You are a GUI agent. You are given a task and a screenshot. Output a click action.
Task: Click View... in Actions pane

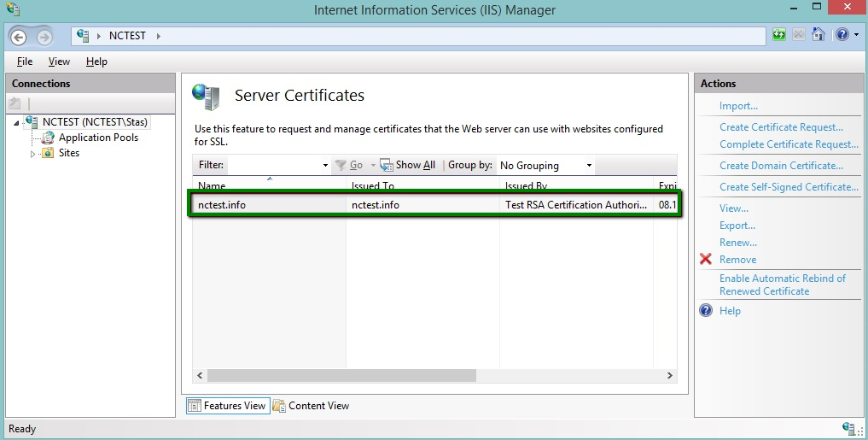733,208
